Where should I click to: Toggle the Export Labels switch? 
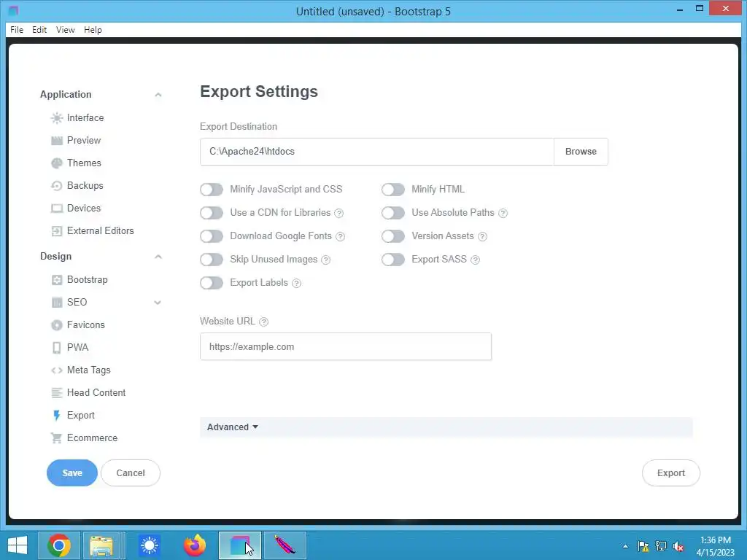click(x=212, y=283)
